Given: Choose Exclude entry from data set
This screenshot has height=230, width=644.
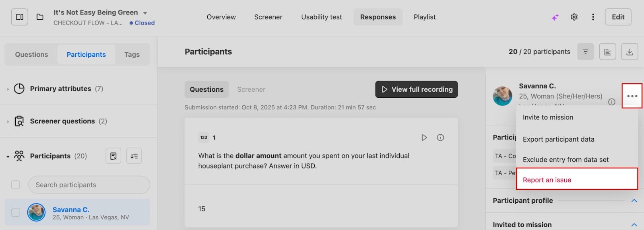Looking at the screenshot, I should (566, 160).
